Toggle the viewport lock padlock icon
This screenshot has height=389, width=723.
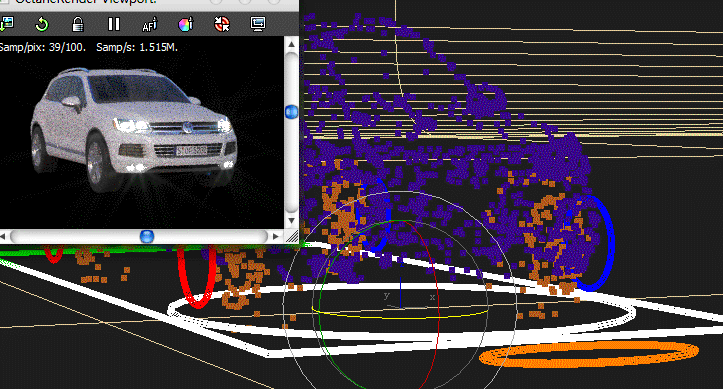[77, 24]
